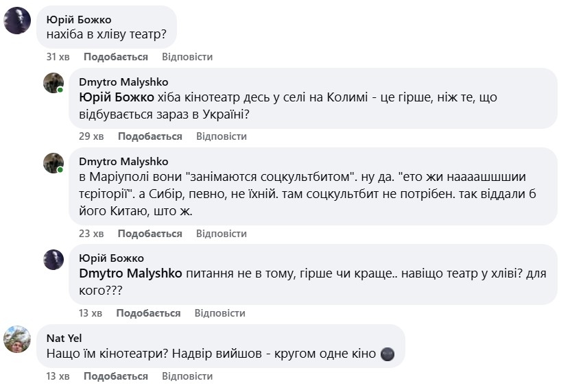Click the emoji in Nat Yel's comment
This screenshot has height=392, width=583.
tap(388, 354)
